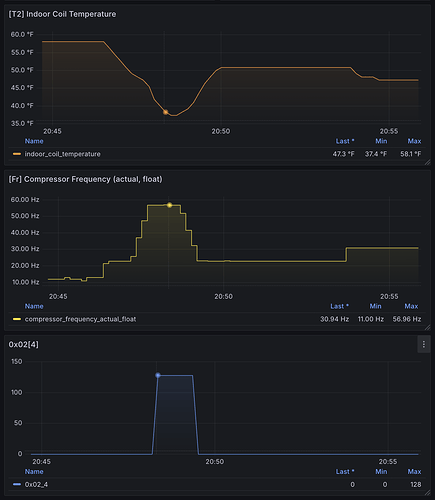Sort 0x02[4] legend by Min
435x500 pixels.
[381, 471]
